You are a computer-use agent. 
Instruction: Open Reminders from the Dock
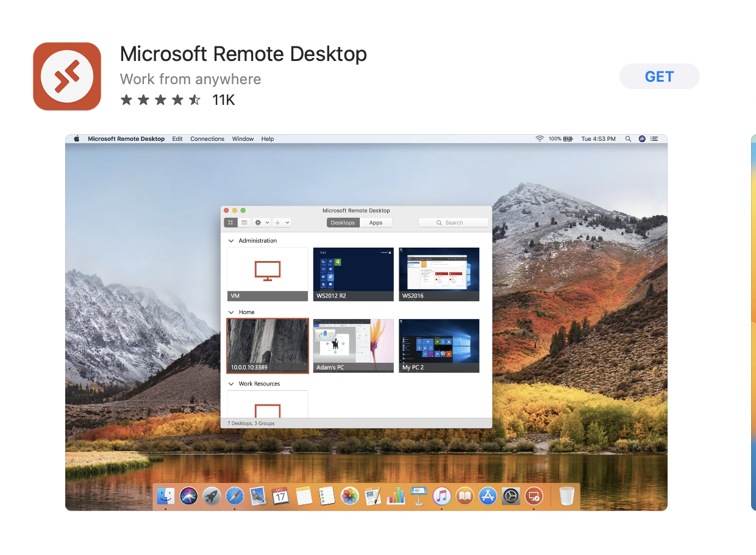(x=327, y=495)
